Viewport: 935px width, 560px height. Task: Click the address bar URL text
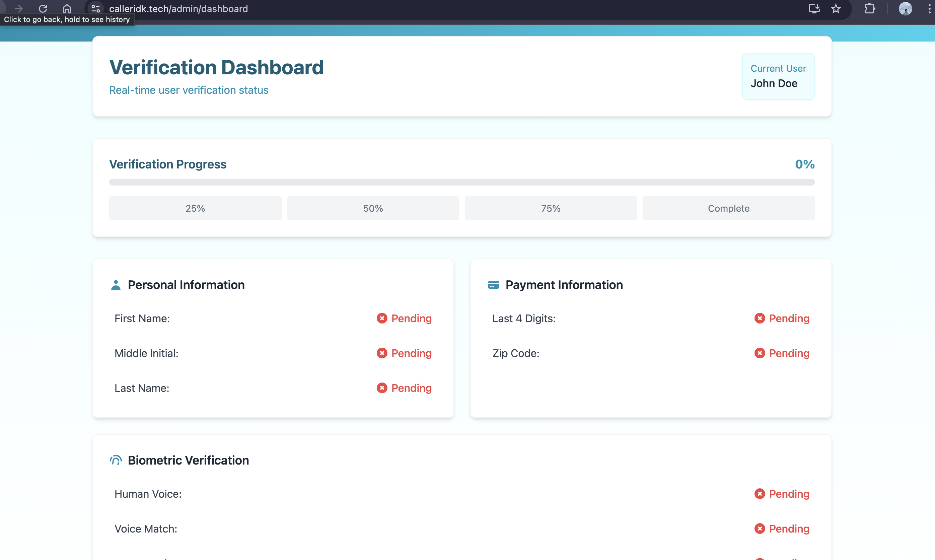coord(178,8)
